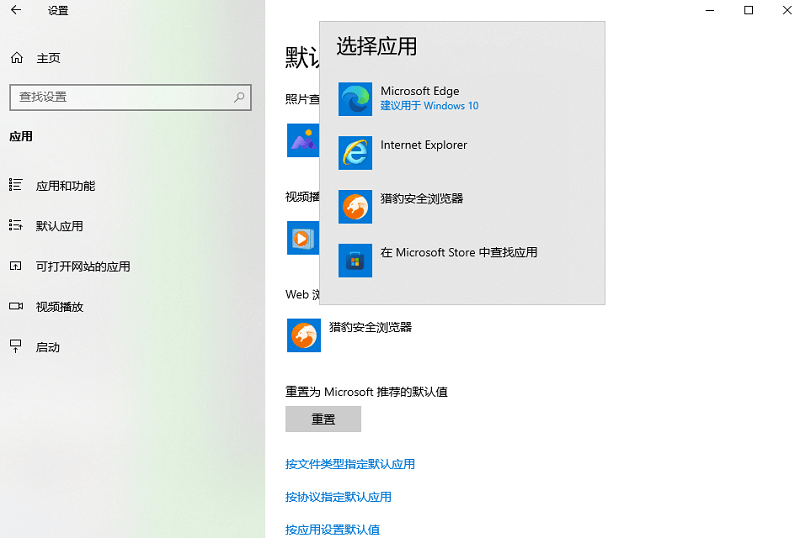Open 按协议指定默认应用 link
The image size is (800, 538).
[338, 497]
